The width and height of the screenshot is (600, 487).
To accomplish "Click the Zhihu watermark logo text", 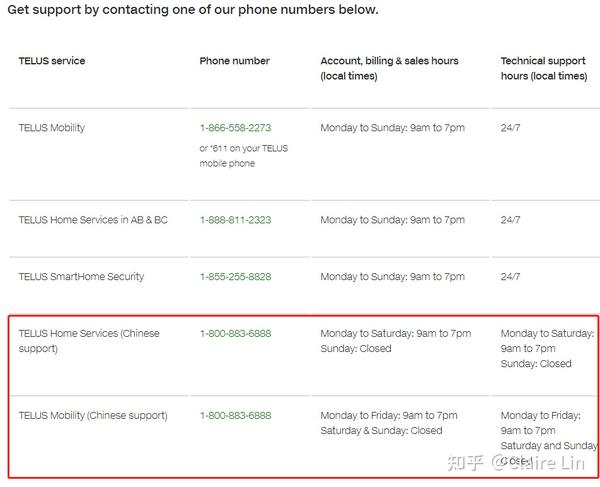I will [x=466, y=463].
